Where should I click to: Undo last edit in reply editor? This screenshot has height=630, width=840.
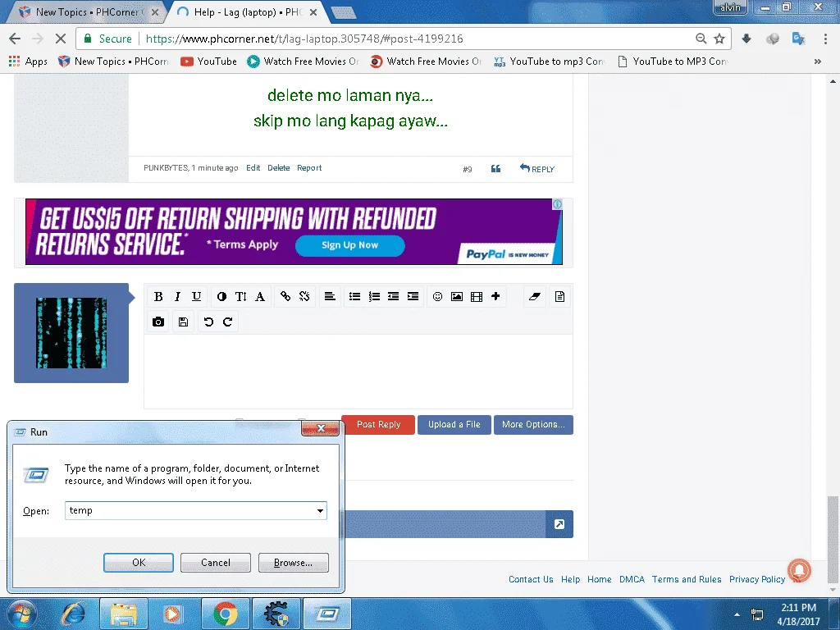pyautogui.click(x=208, y=322)
